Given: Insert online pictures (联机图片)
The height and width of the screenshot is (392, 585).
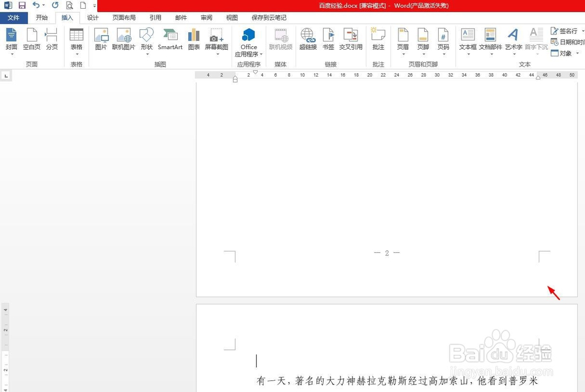Looking at the screenshot, I should pyautogui.click(x=124, y=40).
